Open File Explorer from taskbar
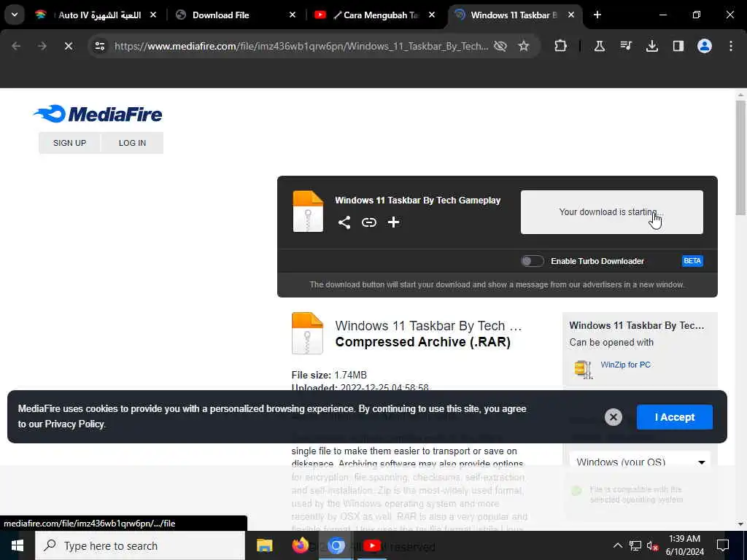Image resolution: width=747 pixels, height=560 pixels. (x=264, y=545)
